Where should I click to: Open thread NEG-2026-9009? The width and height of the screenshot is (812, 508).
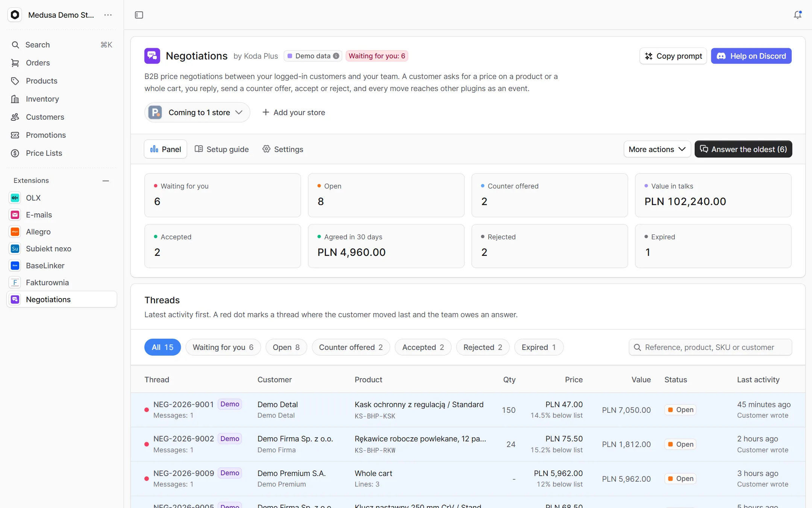[468, 479]
